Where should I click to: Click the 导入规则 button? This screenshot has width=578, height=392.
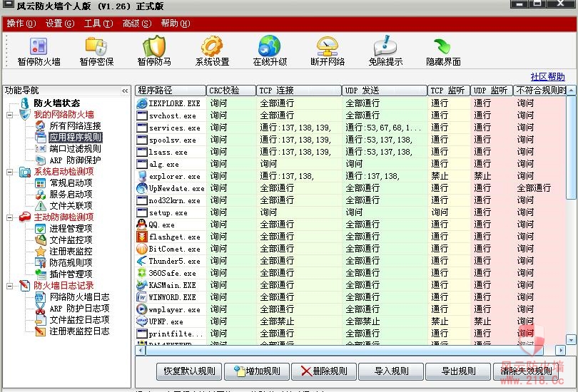point(391,371)
